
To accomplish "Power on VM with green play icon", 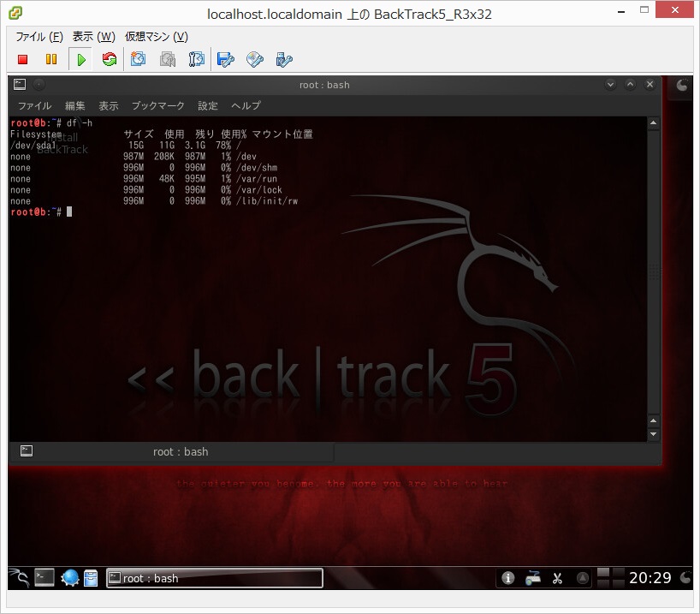I will click(x=80, y=59).
